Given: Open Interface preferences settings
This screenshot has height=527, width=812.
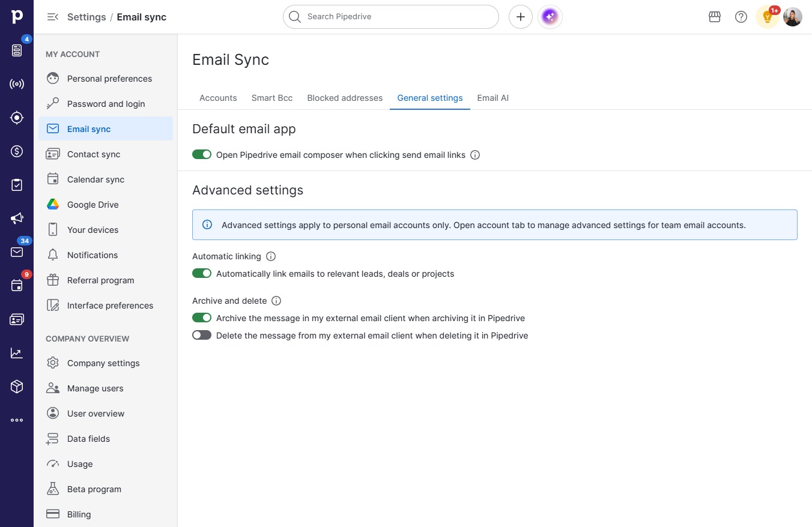Looking at the screenshot, I should coord(106,306).
